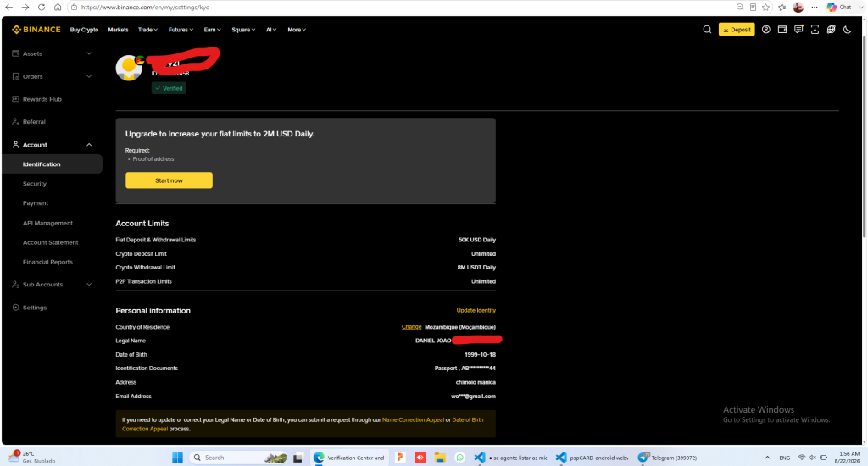Viewport: 868px width, 466px height.
Task: Open Financial Reports in sidebar
Action: point(47,262)
